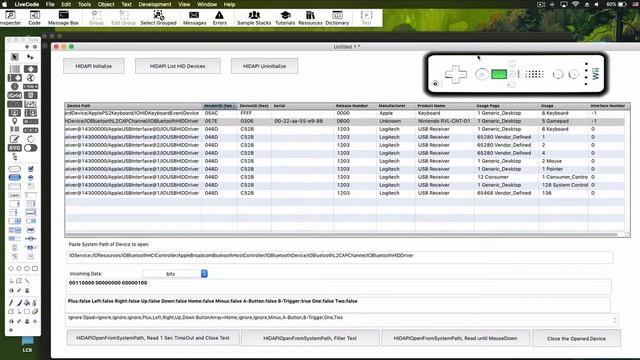Select the paint bucket tool
This screenshot has height=360, width=640.
pyautogui.click(x=27, y=303)
